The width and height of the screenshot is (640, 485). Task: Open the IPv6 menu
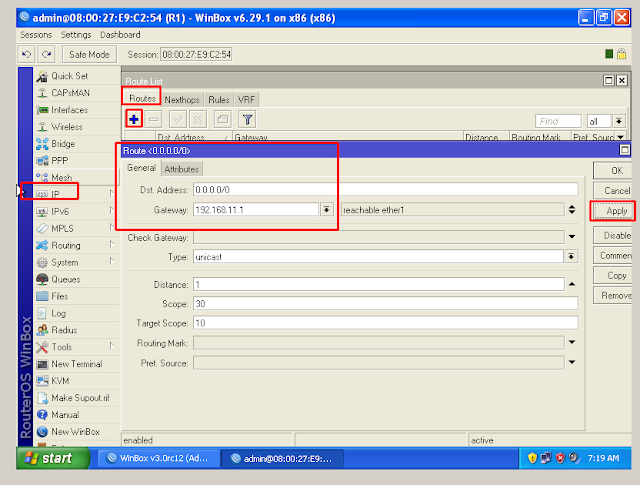[x=60, y=211]
